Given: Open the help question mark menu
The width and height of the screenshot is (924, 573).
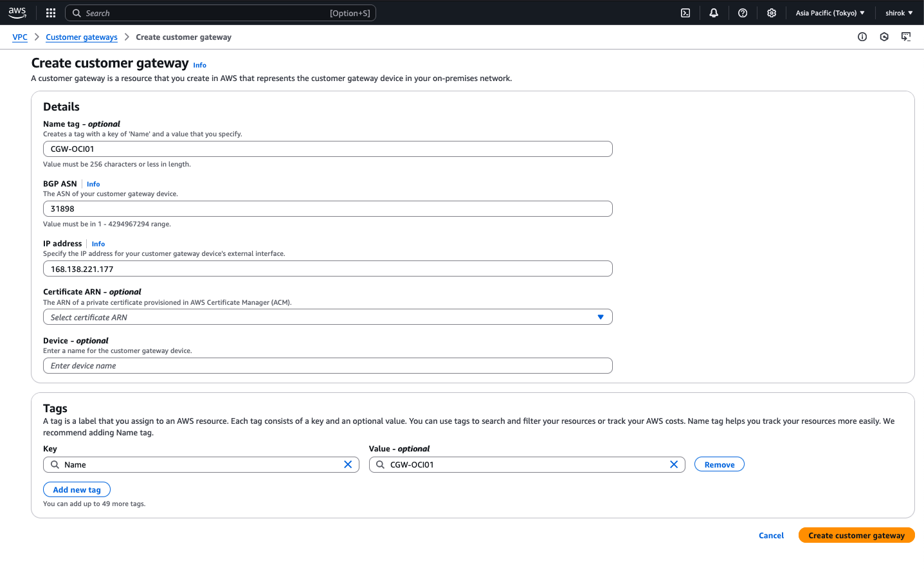Looking at the screenshot, I should pyautogui.click(x=743, y=13).
